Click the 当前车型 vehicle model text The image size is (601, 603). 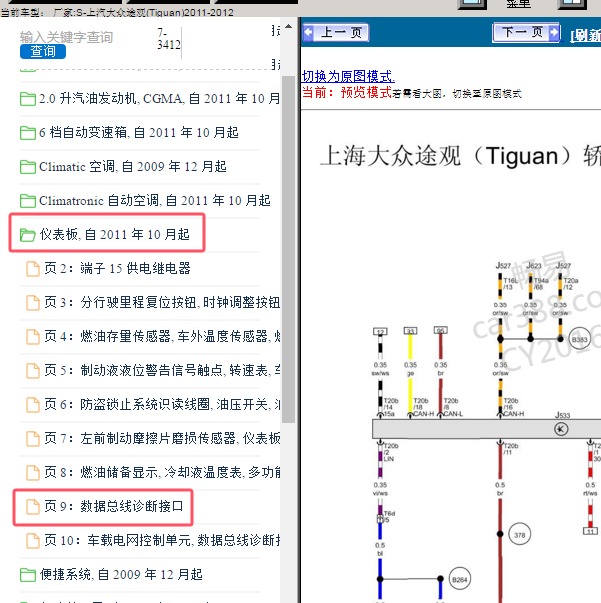click(x=117, y=12)
